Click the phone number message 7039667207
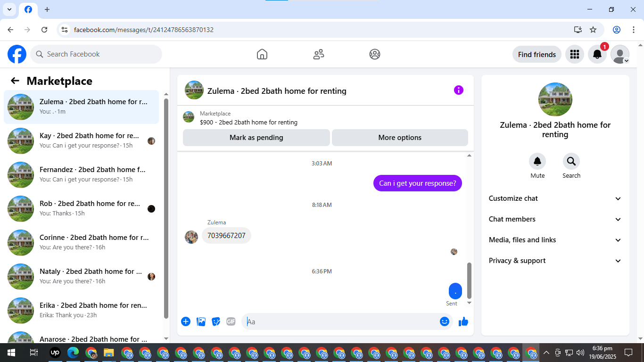Image resolution: width=644 pixels, height=362 pixels. pyautogui.click(x=226, y=236)
